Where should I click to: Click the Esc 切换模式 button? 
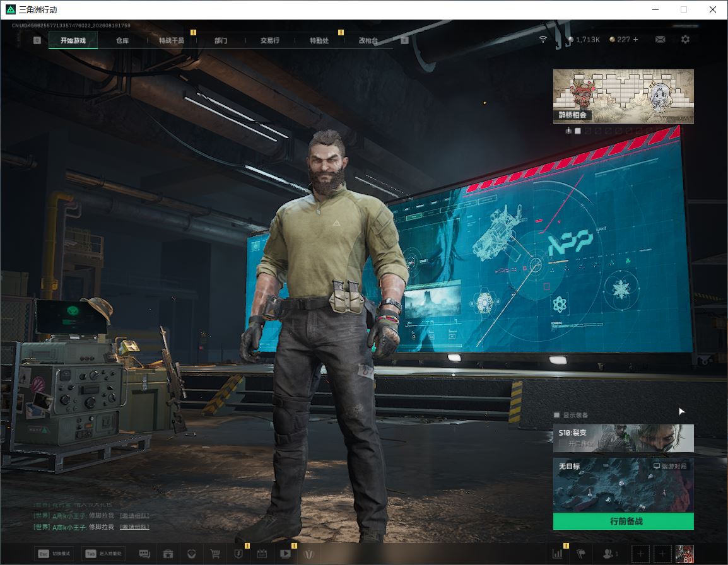click(x=54, y=554)
